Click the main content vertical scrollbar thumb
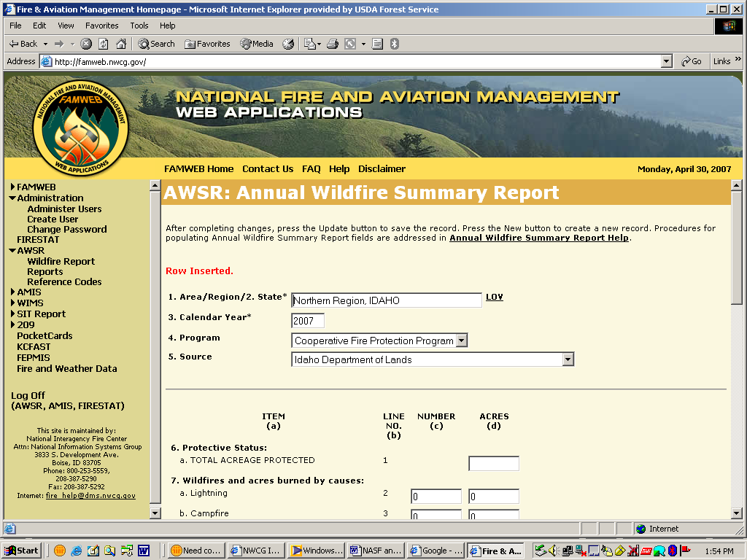This screenshot has width=747, height=560. coord(736,247)
